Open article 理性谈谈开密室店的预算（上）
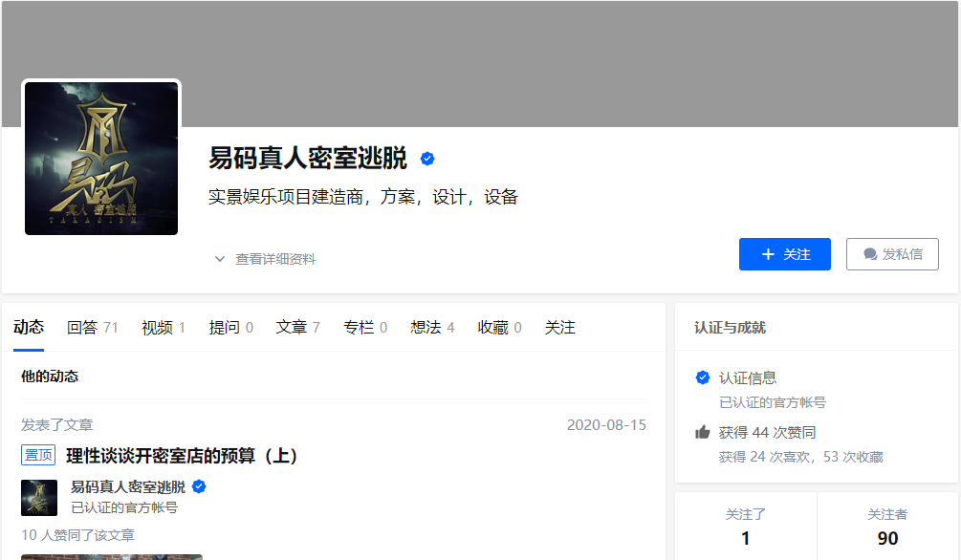 (182, 456)
